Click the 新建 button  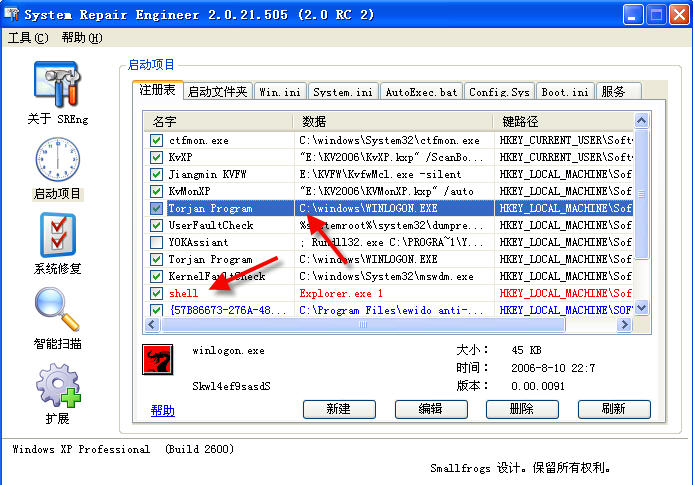click(339, 409)
